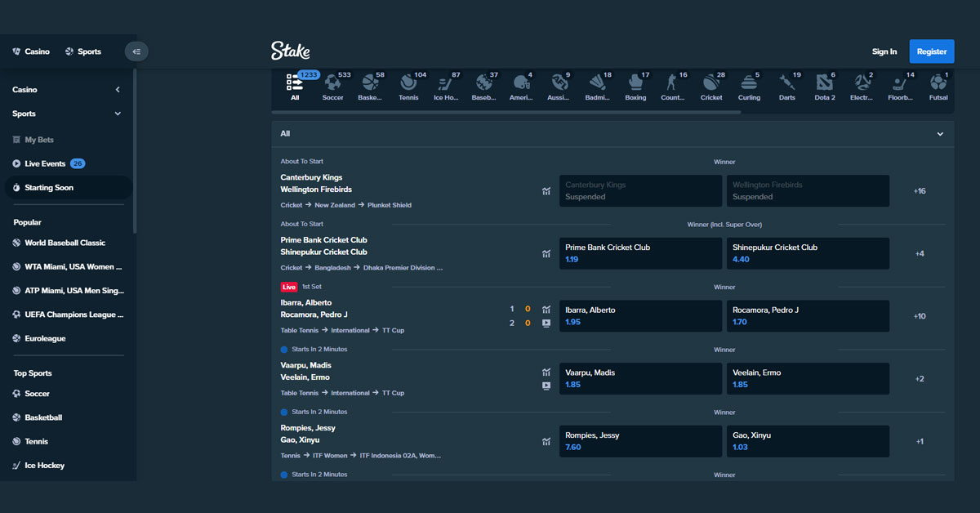This screenshot has height=513, width=980.
Task: Bet on Rompies, Jessy at 7.60
Action: coord(640,441)
